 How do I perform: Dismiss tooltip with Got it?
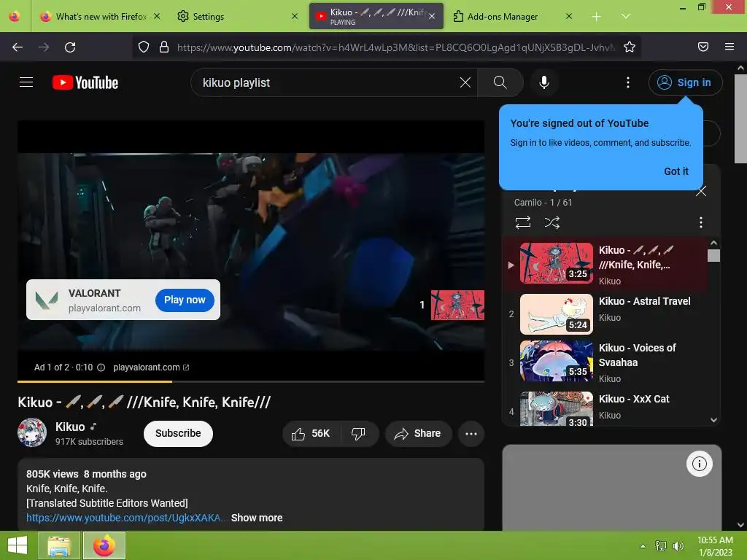(x=676, y=171)
